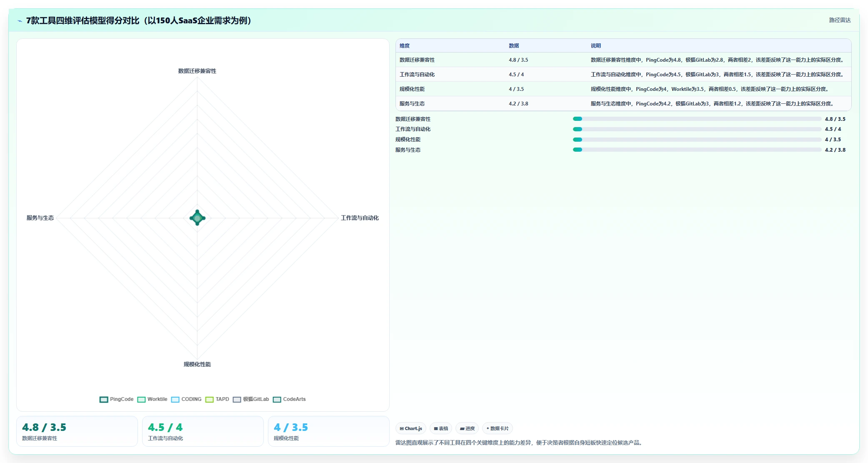Image resolution: width=868 pixels, height=463 pixels.
Task: Click the 数据卡片 tag chip
Action: click(x=498, y=428)
